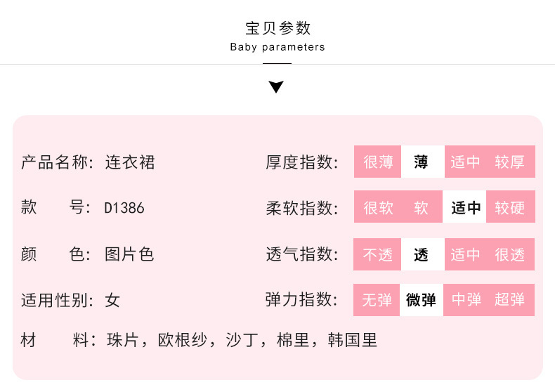Click the 宝贝参数 section title
The height and width of the screenshot is (392, 555).
pyautogui.click(x=277, y=29)
